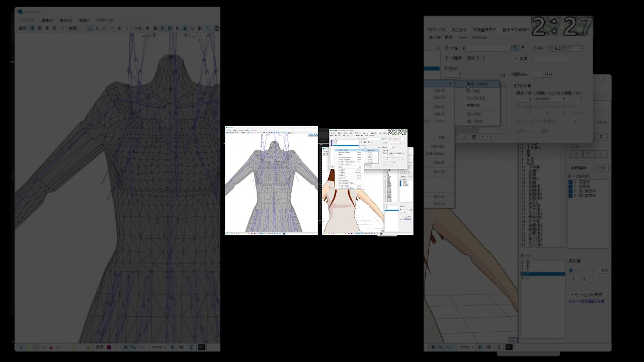Screen dimensions: 644x362
Task: Choose グループ(G) in enlarged dimmed submenu
Action: tap(474, 122)
